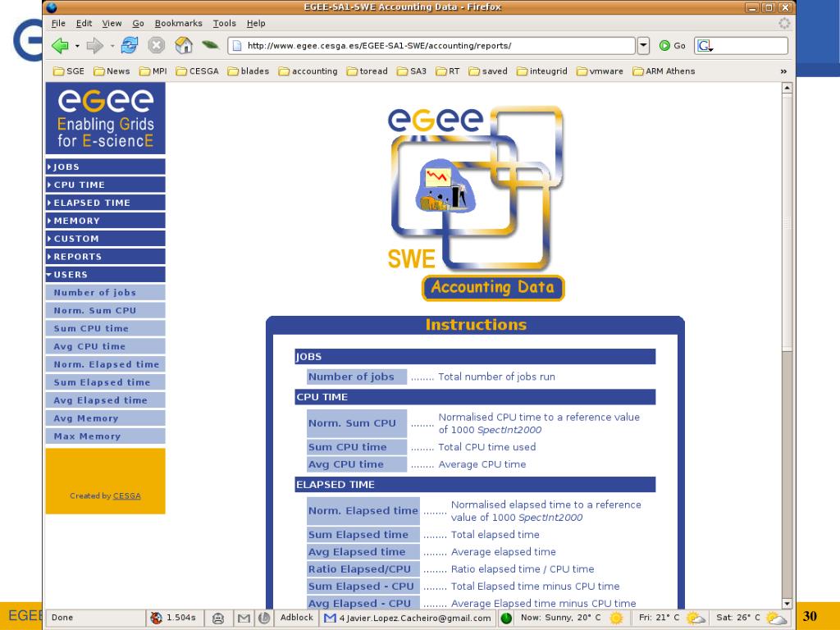The height and width of the screenshot is (630, 840).
Task: Open the vmware bookmark folder
Action: 600,71
